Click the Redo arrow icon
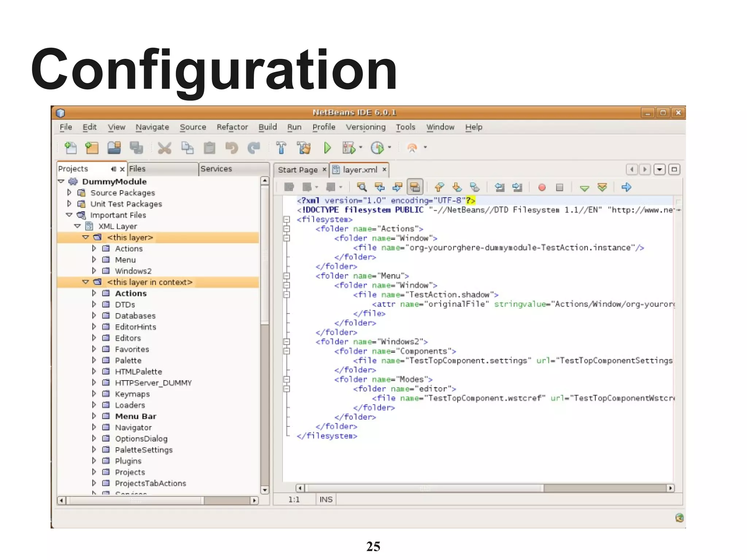747x560 pixels. point(254,148)
